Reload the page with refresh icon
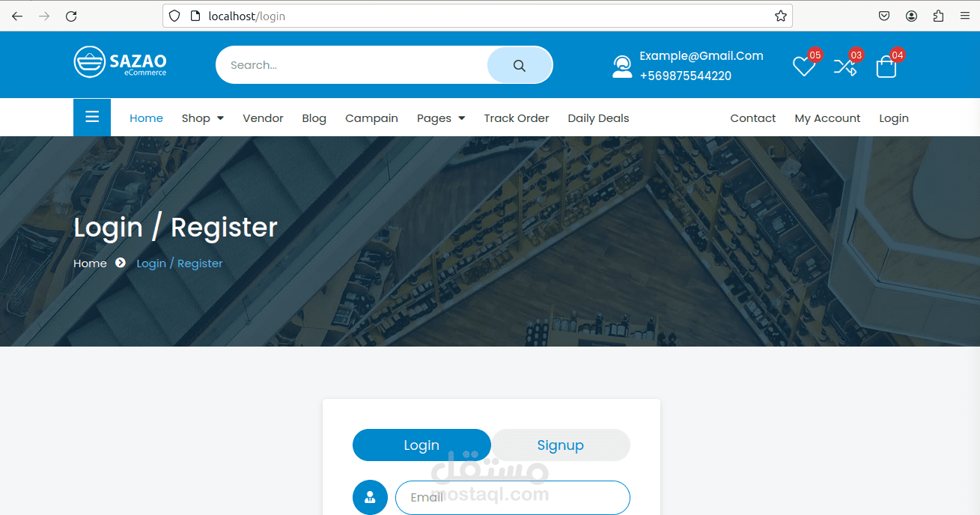Image resolution: width=980 pixels, height=515 pixels. coord(71,16)
